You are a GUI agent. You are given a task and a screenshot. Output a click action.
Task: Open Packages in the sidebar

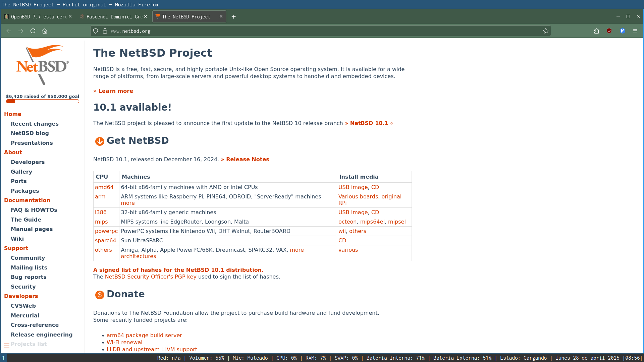point(25,191)
